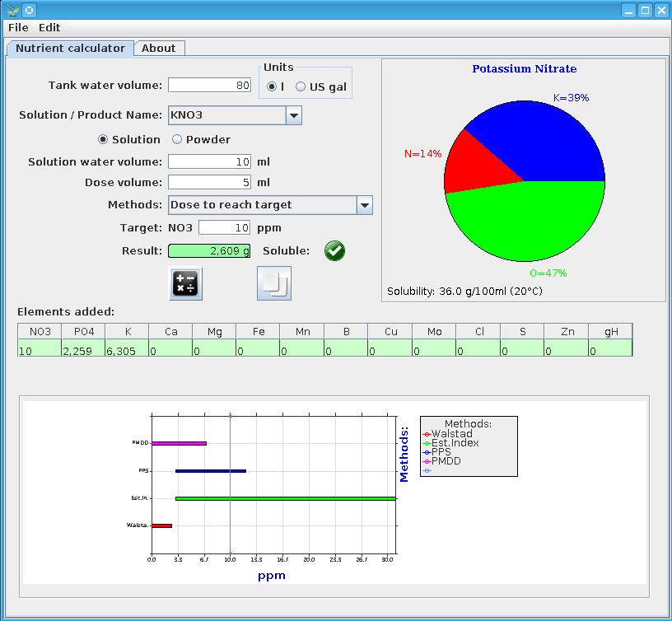Maximize the window using title bar button
Viewport: 672px width, 621px height.
[x=646, y=11]
